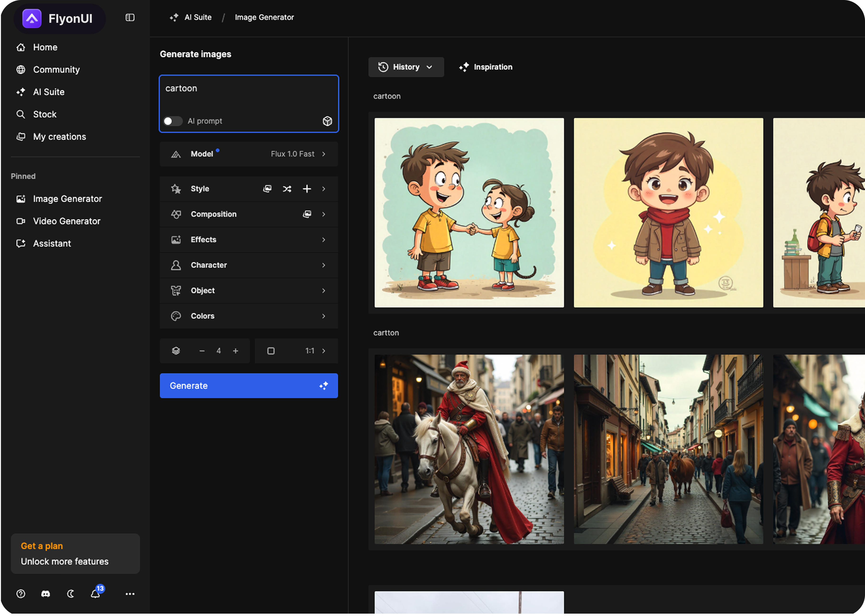This screenshot has width=865, height=616.
Task: Expand the Effects row
Action: 249,240
